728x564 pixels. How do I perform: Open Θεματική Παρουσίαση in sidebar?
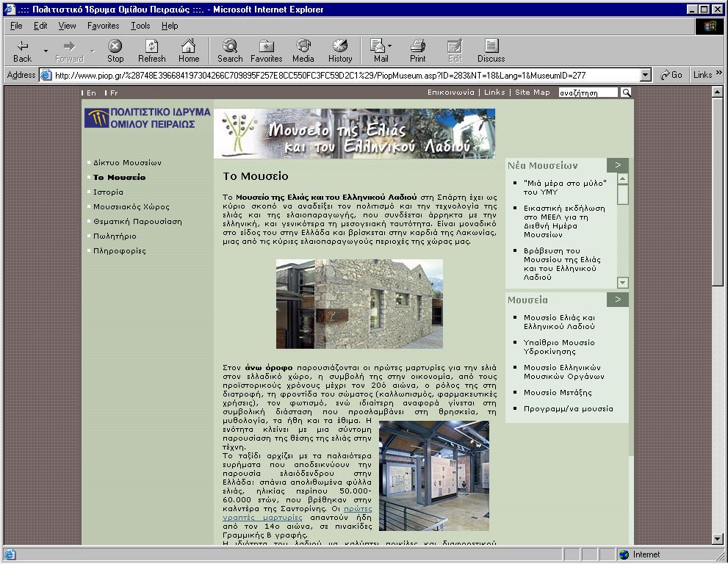coord(137,222)
